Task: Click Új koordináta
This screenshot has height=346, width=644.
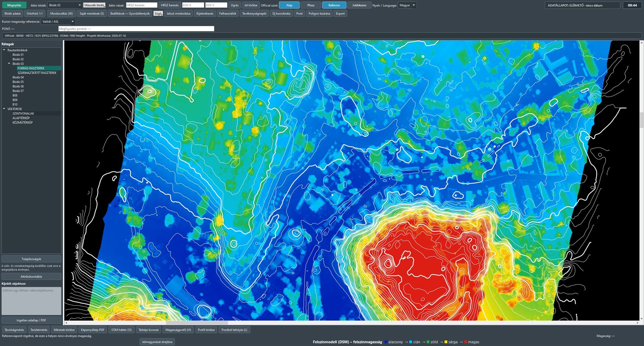Action: [281, 14]
